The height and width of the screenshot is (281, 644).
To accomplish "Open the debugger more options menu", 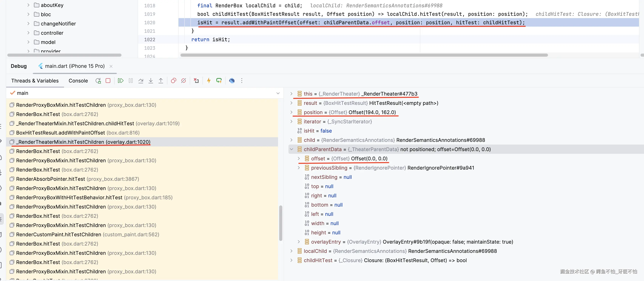I will pos(242,81).
